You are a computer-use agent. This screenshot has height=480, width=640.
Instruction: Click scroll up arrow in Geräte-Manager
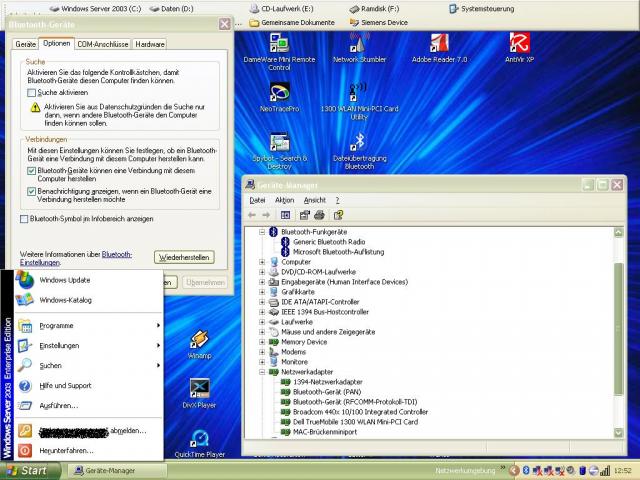coord(619,233)
